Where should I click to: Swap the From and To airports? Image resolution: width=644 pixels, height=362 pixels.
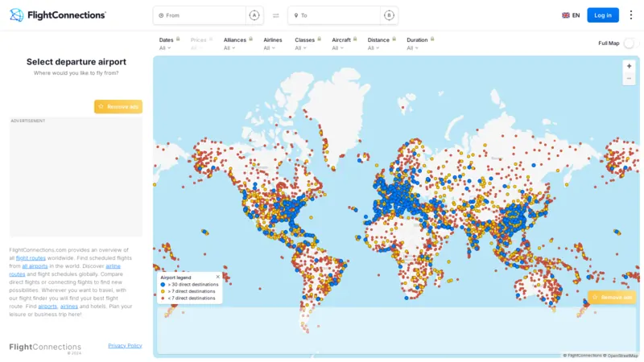tap(275, 15)
